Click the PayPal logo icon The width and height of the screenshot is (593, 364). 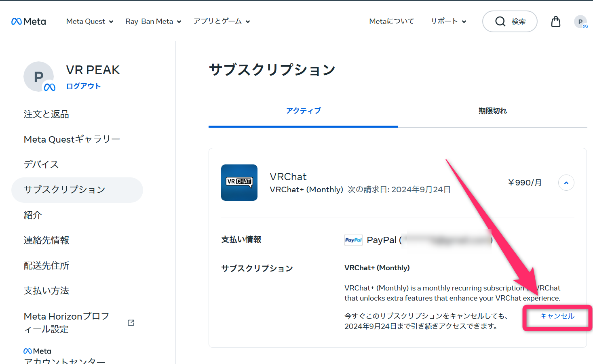click(x=353, y=240)
